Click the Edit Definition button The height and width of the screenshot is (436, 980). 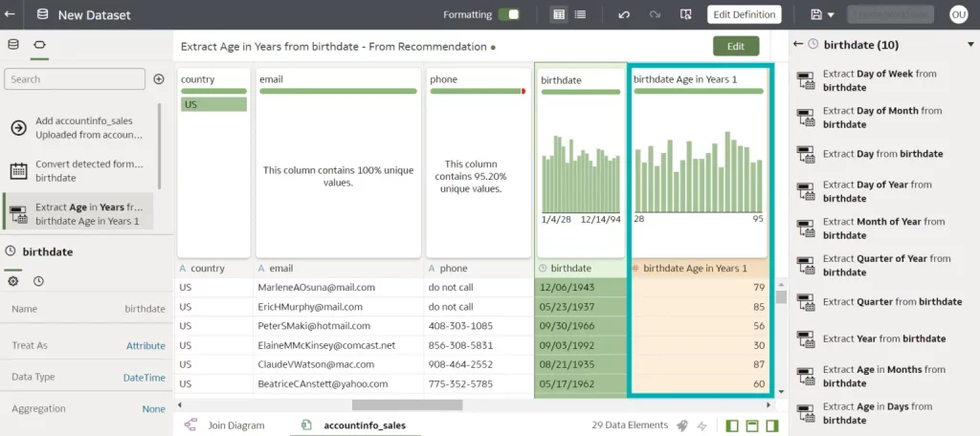click(x=744, y=15)
